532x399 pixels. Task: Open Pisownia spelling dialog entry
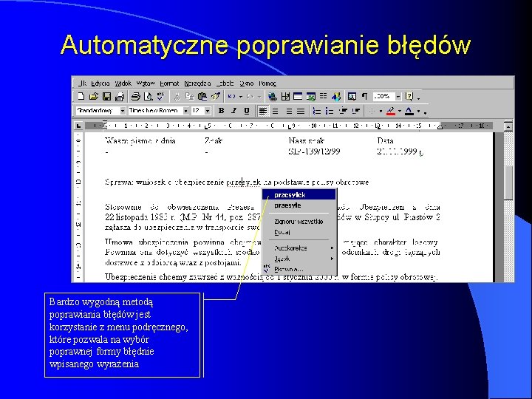[x=299, y=270]
